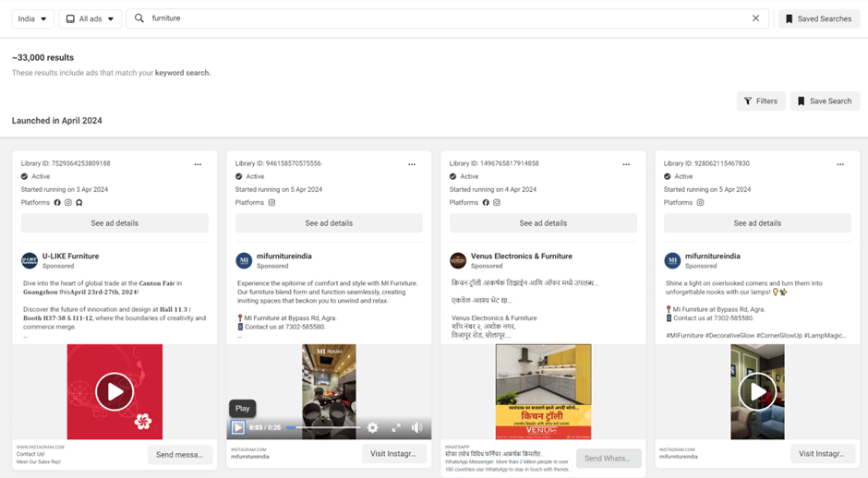This screenshot has width=868, height=478.
Task: Click Venus Electronics profile avatar
Action: click(x=458, y=260)
